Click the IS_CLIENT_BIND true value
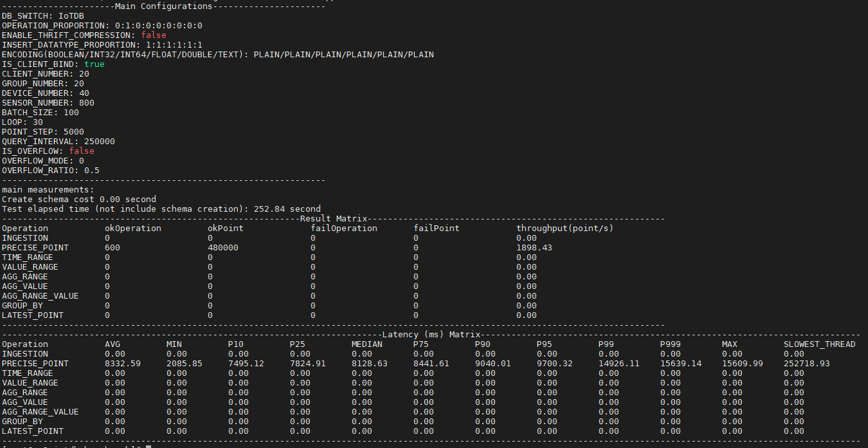Viewport: 868px width, 448px height. [94, 64]
